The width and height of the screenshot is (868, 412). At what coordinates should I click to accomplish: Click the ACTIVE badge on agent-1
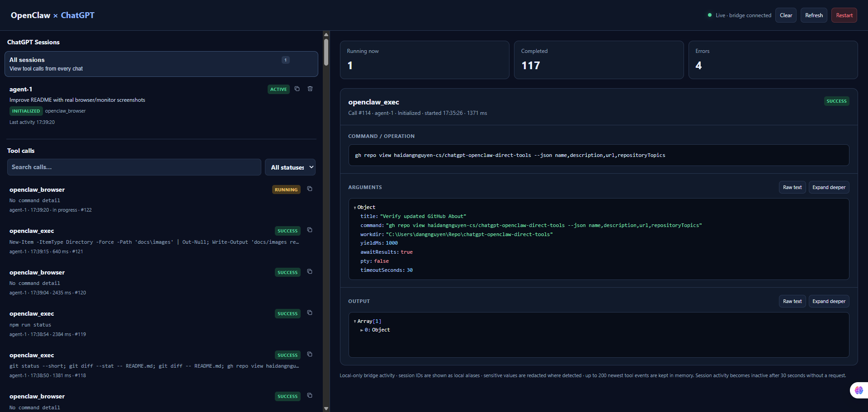pyautogui.click(x=278, y=89)
